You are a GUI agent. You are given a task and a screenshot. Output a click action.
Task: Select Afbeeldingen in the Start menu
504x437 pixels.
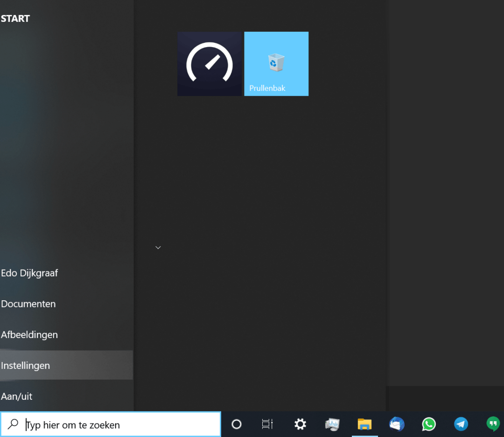[x=29, y=335]
